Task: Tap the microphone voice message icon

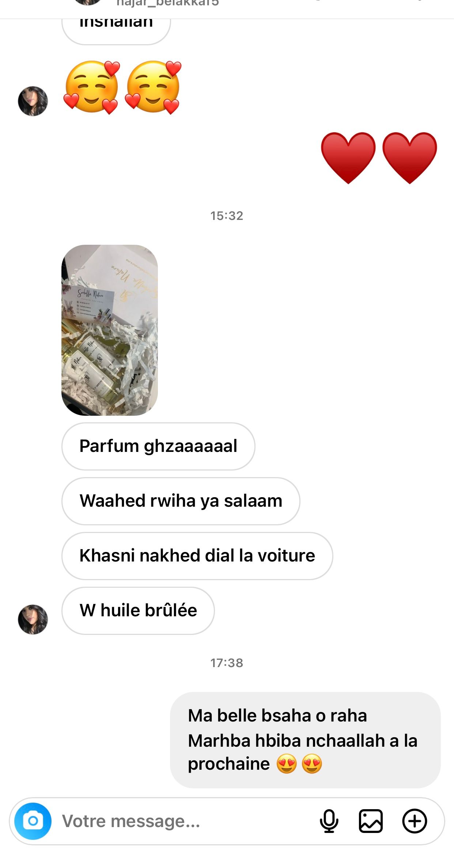Action: pyautogui.click(x=329, y=821)
